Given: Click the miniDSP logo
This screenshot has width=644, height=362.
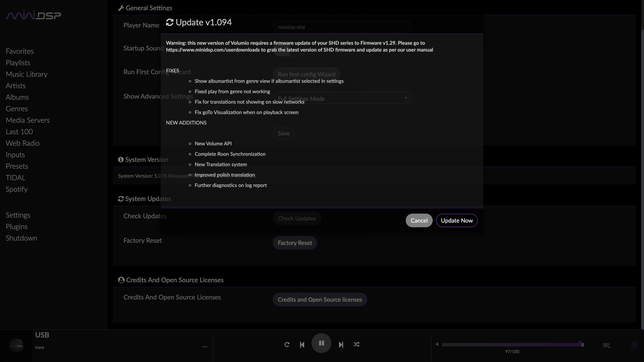Looking at the screenshot, I should pyautogui.click(x=33, y=15).
